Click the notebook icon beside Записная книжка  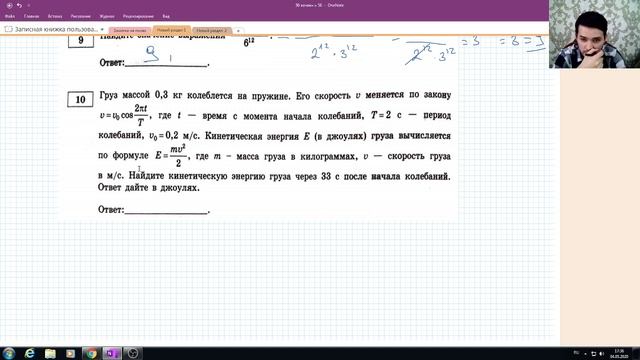point(9,29)
